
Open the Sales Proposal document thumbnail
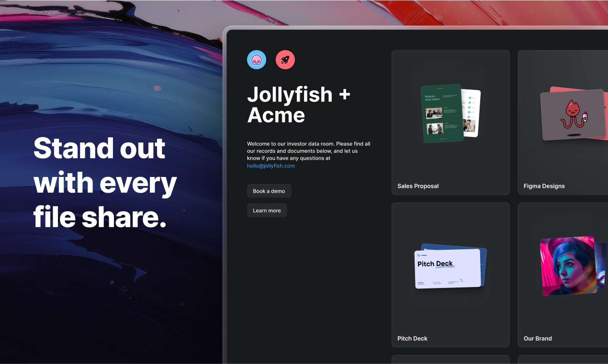(450, 113)
